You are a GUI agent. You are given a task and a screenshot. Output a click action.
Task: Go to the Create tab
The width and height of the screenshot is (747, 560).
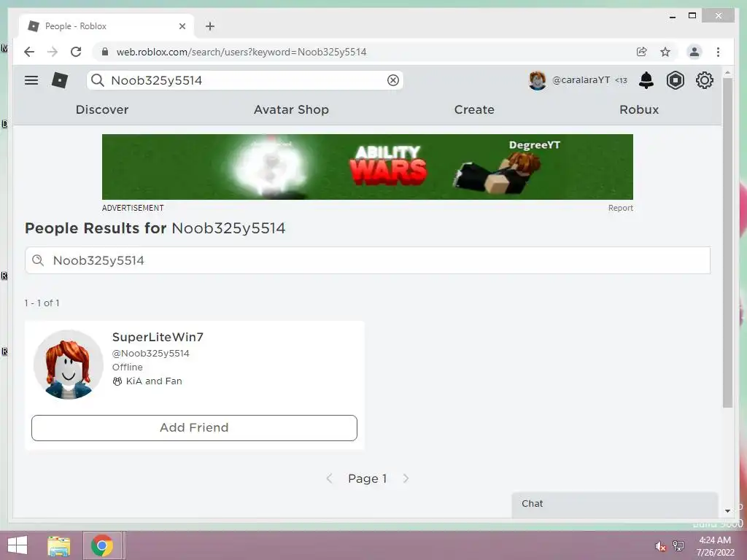click(474, 109)
